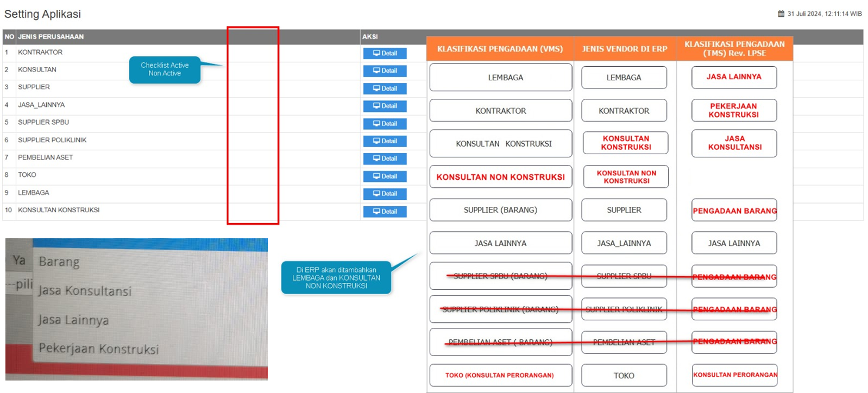The image size is (868, 393).
Task: Show Detail for SUPPLIER POLIKLINIK
Action: point(385,141)
